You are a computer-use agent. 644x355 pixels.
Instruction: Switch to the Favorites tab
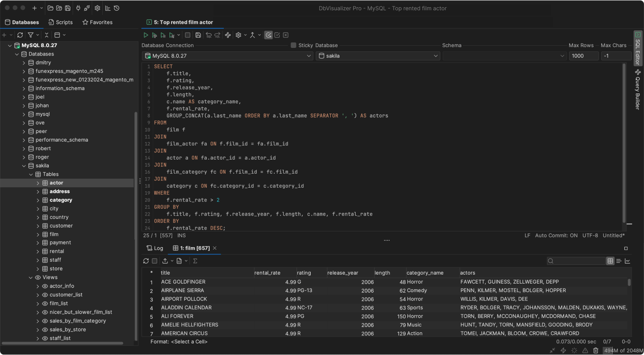tap(98, 22)
